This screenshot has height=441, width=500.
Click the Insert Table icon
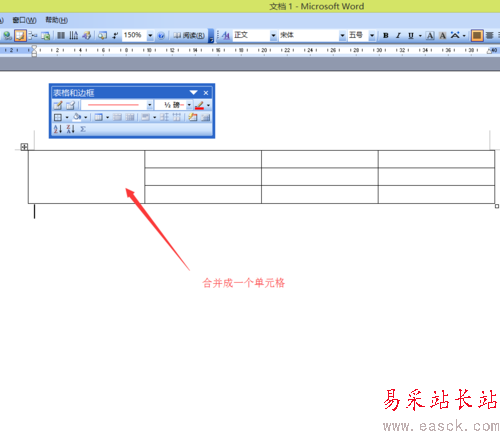(98, 117)
